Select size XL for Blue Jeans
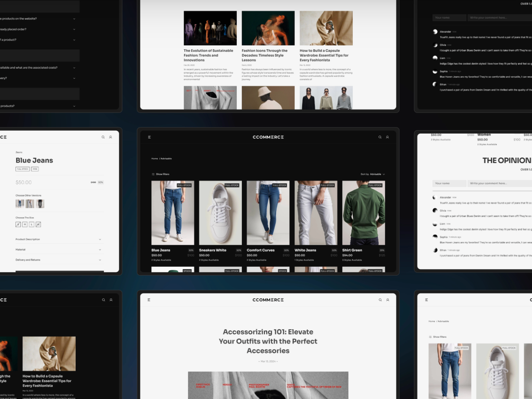The width and height of the screenshot is (532, 399). pyautogui.click(x=38, y=224)
